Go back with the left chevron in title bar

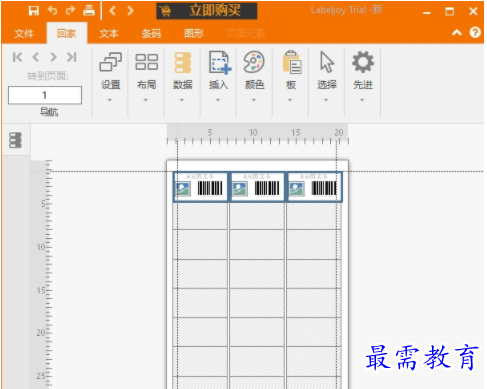pos(113,11)
